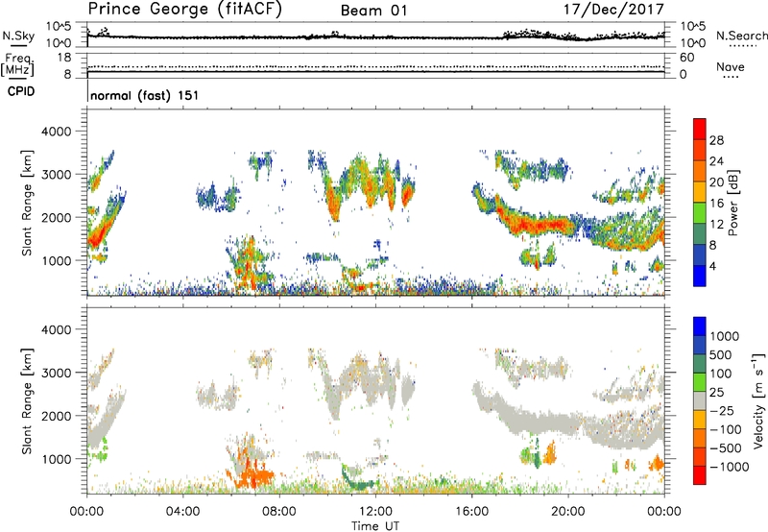
Task: Click the '12:00' time tick label
Action: pyautogui.click(x=375, y=512)
